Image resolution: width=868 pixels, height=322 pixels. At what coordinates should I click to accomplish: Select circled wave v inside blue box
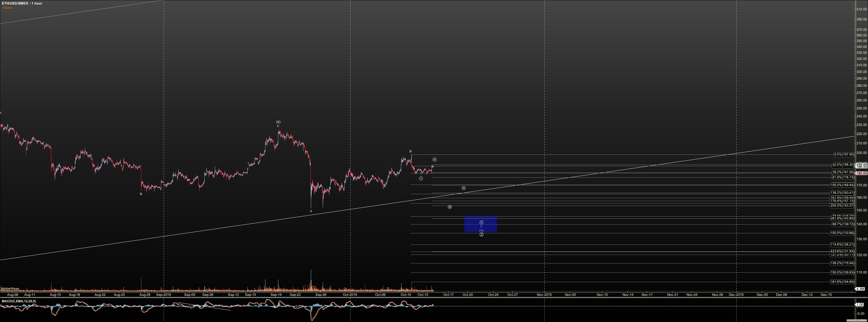(481, 222)
